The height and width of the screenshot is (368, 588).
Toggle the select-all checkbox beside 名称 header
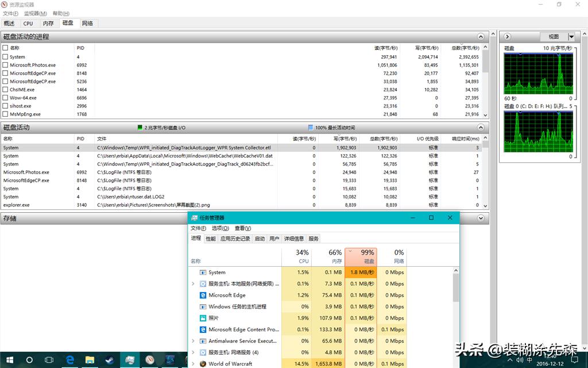5,48
